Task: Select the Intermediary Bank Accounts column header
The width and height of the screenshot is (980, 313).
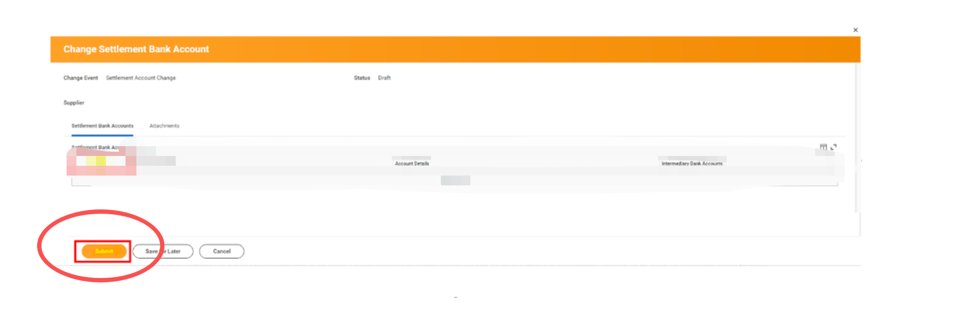Action: (x=692, y=164)
